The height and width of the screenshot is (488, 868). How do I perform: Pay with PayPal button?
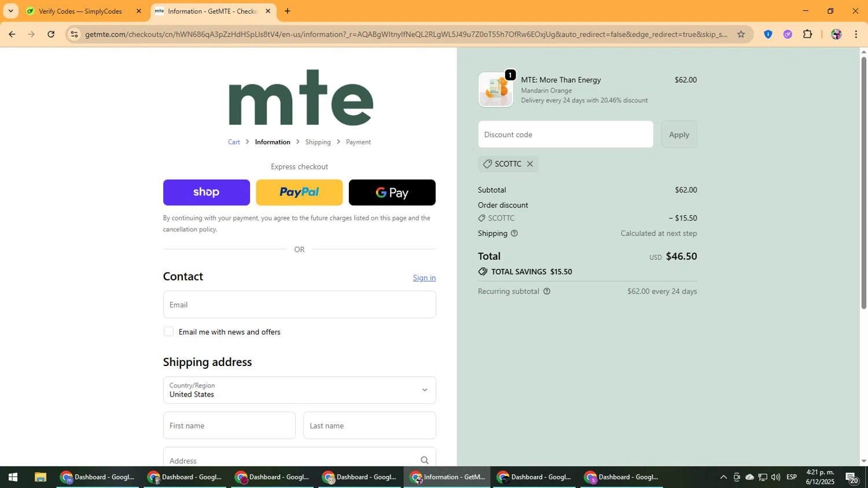[299, 193]
